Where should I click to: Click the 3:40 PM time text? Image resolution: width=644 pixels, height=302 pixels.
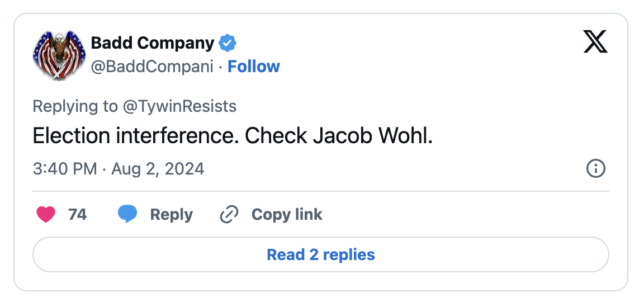tap(64, 168)
